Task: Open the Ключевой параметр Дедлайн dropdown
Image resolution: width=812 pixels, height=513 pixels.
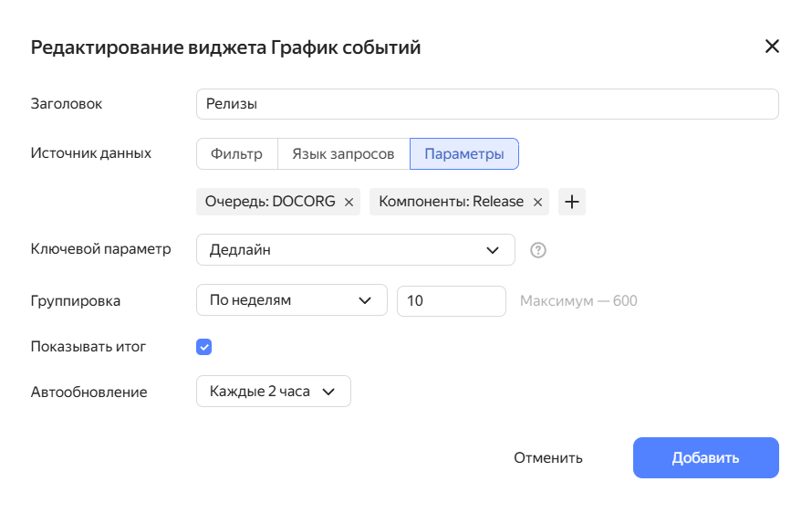Action: [356, 250]
